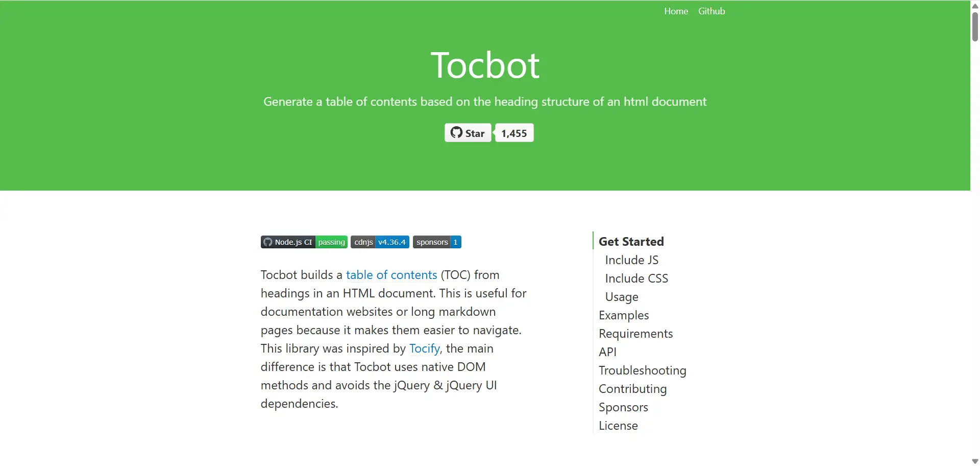Click the scrollbar up arrow
This screenshot has height=466, width=980.
[x=975, y=5]
